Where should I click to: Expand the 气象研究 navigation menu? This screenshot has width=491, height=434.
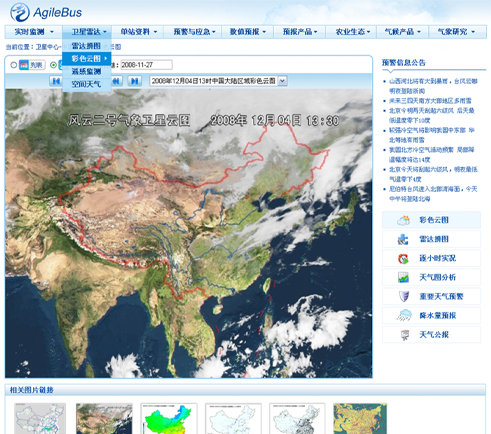point(457,32)
